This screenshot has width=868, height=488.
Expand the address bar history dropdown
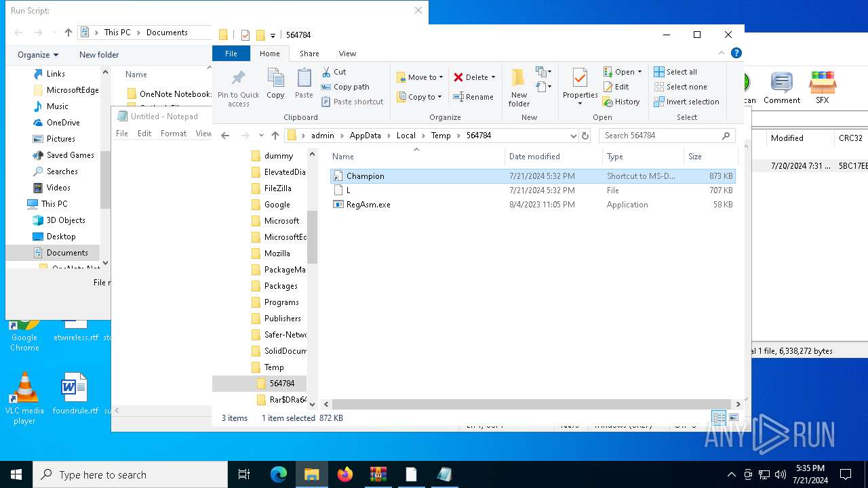click(574, 136)
